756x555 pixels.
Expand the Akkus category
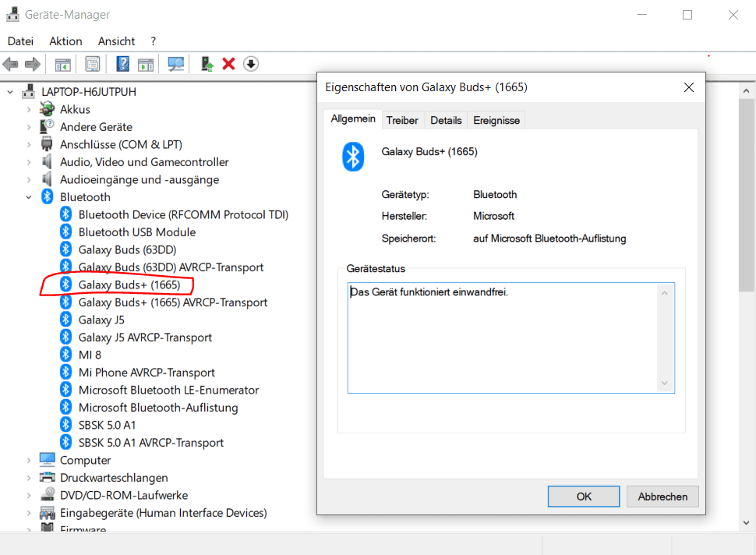pos(29,110)
